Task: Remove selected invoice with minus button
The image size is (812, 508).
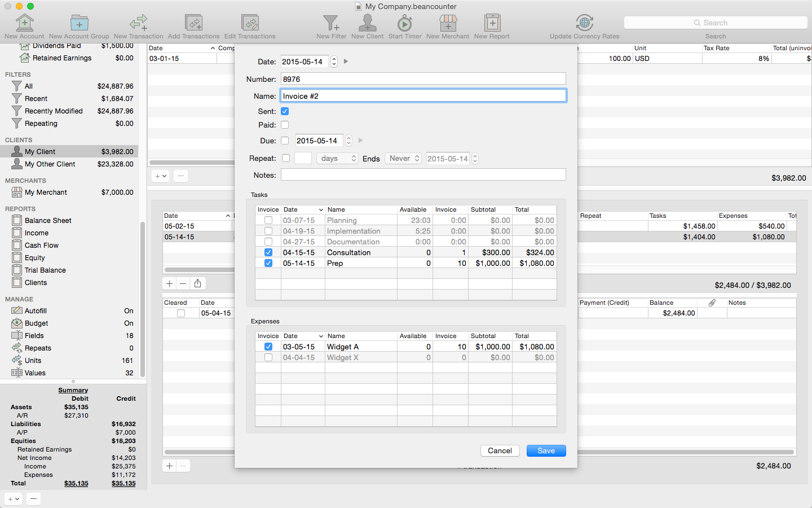Action: [x=183, y=283]
